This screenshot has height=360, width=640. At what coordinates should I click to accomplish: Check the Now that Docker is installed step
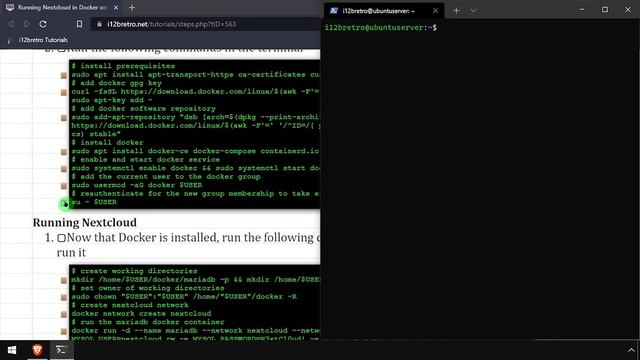(x=61, y=238)
